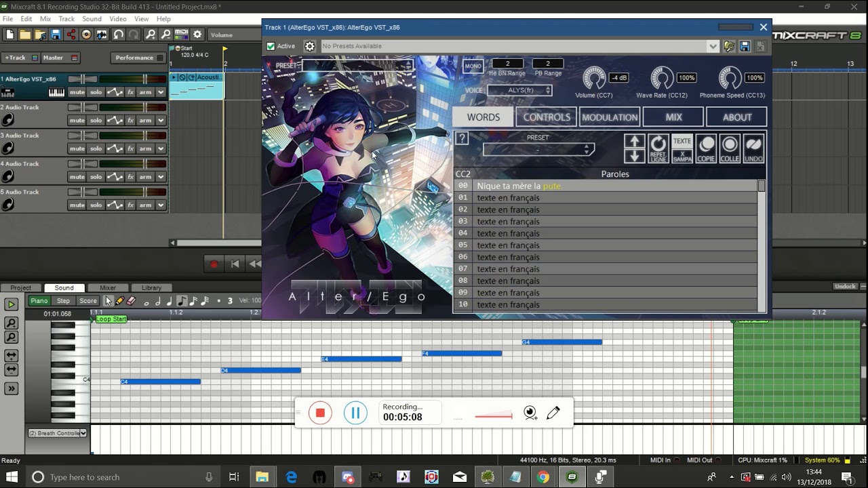Expand the piano roll double-chevron panel button
Viewport: 868px width, 488px height.
(11, 388)
